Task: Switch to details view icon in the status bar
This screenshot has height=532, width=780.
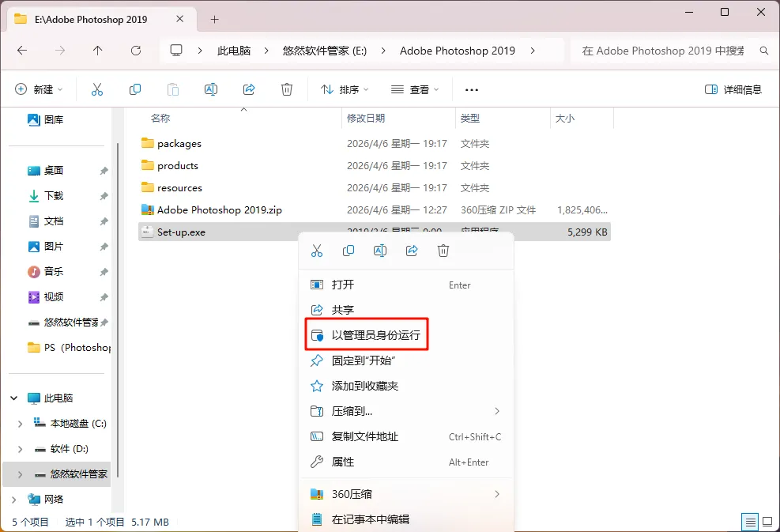Action: 750,522
